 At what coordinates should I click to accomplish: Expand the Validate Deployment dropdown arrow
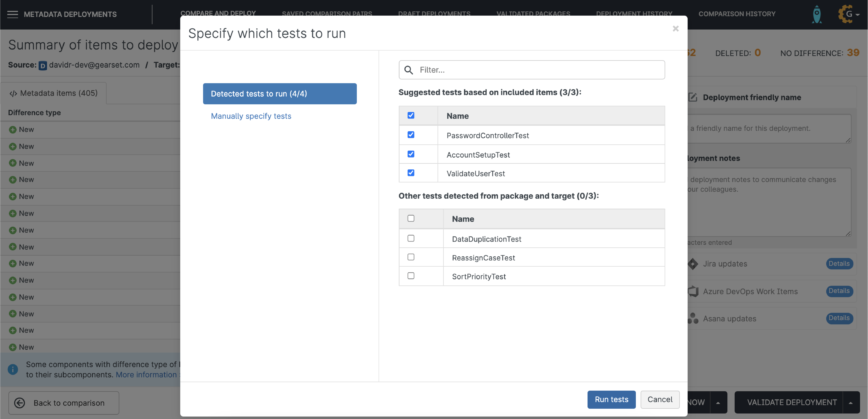point(850,403)
